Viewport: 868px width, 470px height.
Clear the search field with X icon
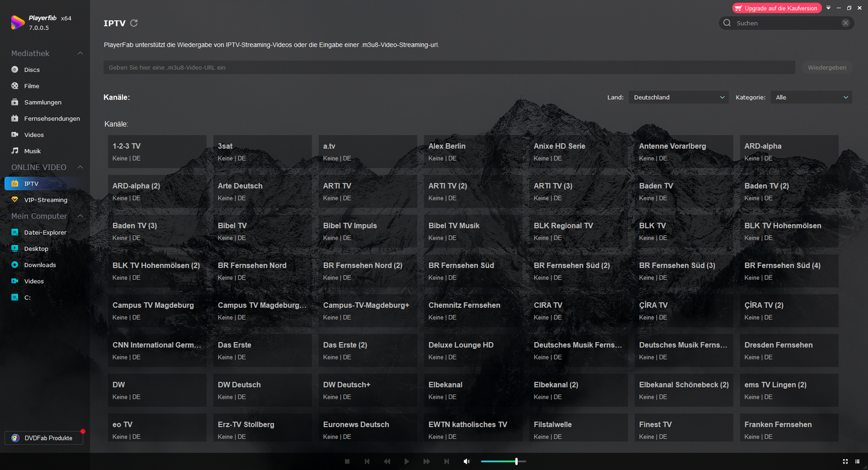click(x=845, y=23)
